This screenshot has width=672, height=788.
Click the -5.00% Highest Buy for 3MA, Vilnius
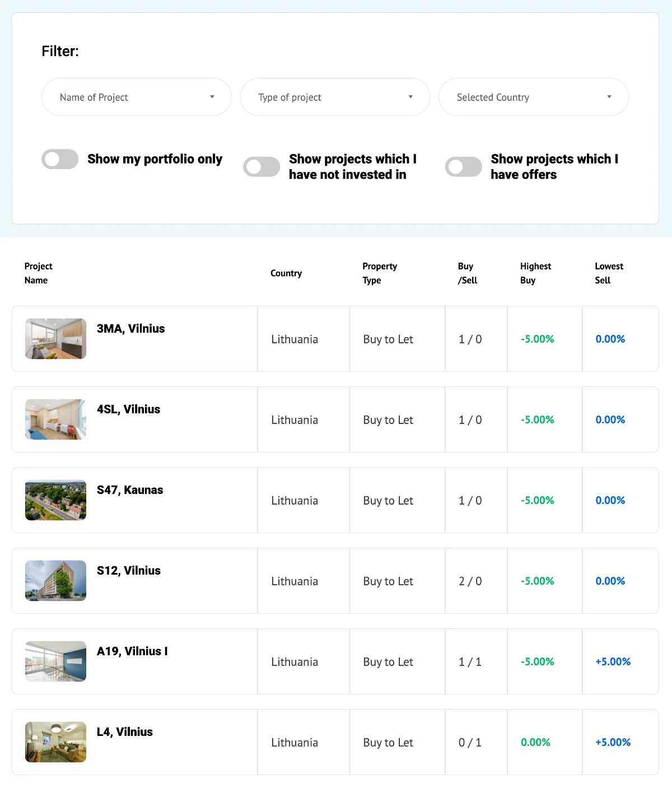pos(538,339)
